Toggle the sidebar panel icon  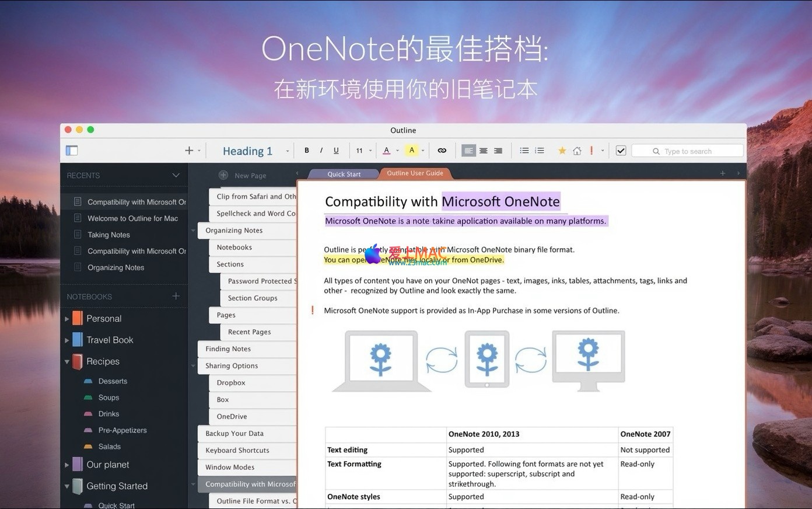pyautogui.click(x=72, y=151)
